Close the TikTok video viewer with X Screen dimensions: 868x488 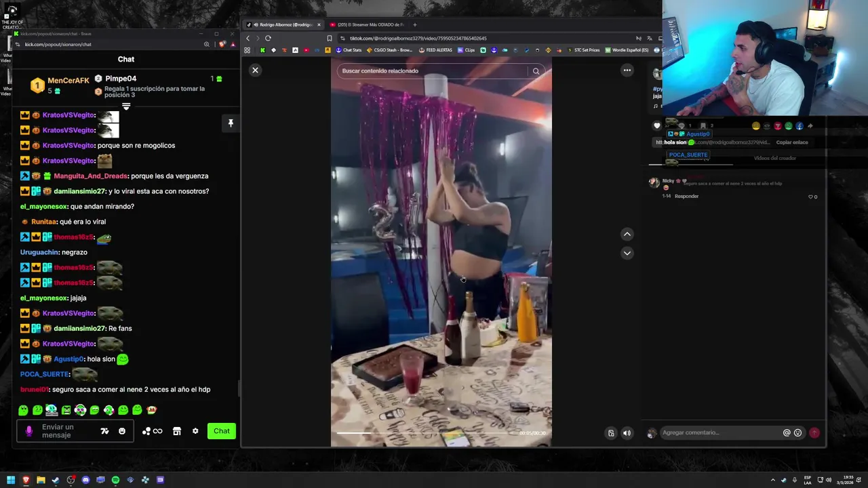point(255,70)
